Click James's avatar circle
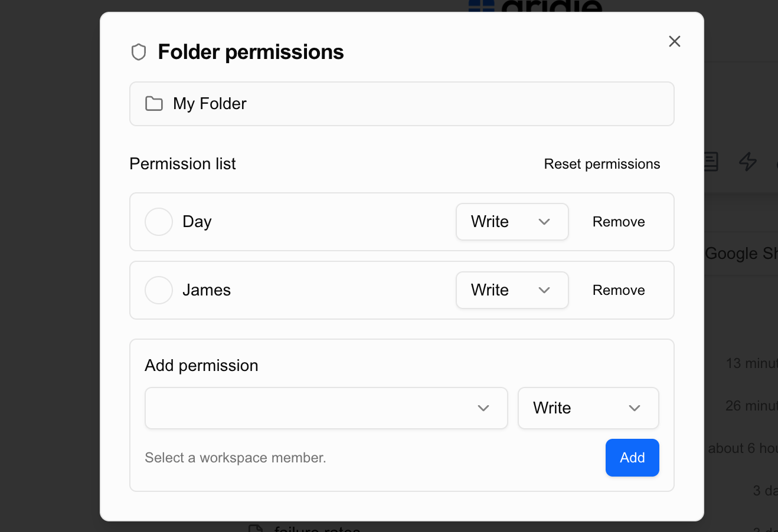Viewport: 778px width, 532px height. tap(159, 290)
